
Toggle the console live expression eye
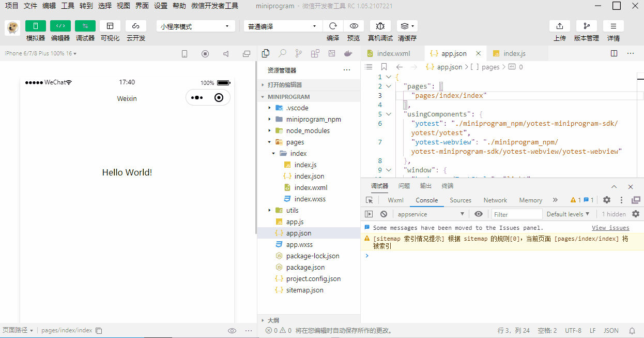coord(479,214)
